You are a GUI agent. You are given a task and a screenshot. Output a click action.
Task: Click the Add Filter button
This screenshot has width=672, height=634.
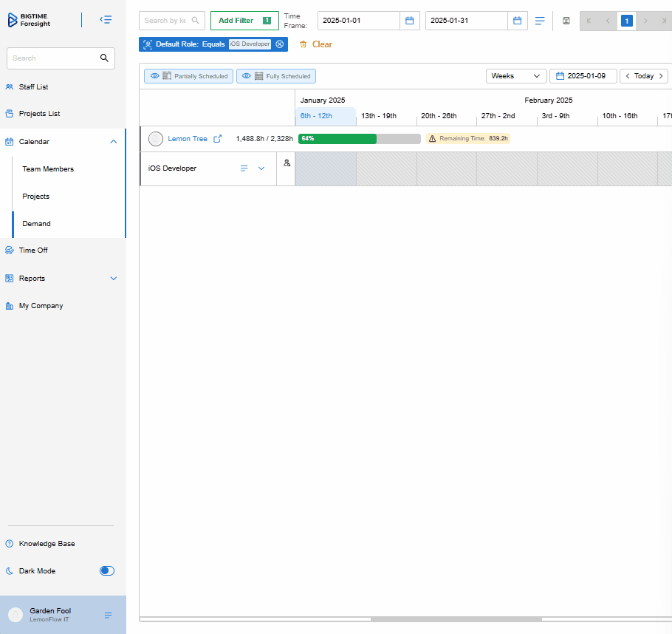[x=244, y=21]
